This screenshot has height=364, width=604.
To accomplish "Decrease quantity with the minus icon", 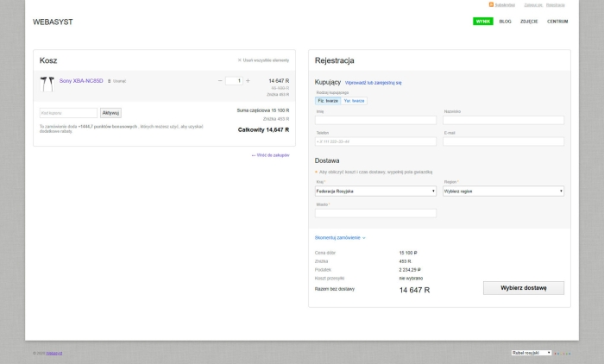I will click(x=220, y=80).
